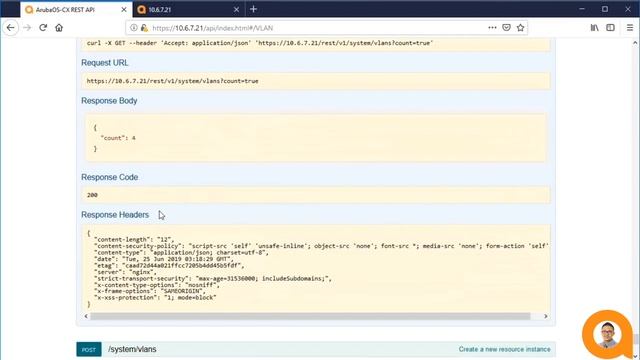
Task: Click the "server": "nginx" header line
Action: point(125,272)
